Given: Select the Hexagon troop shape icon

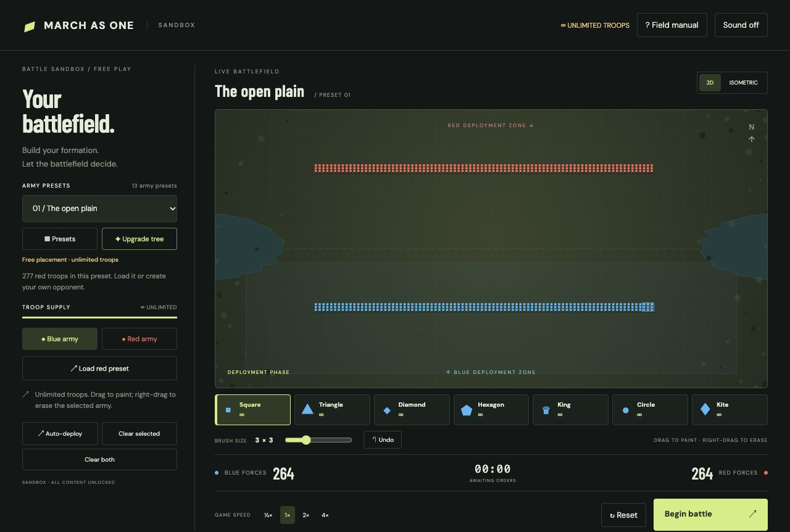Looking at the screenshot, I should point(466,410).
